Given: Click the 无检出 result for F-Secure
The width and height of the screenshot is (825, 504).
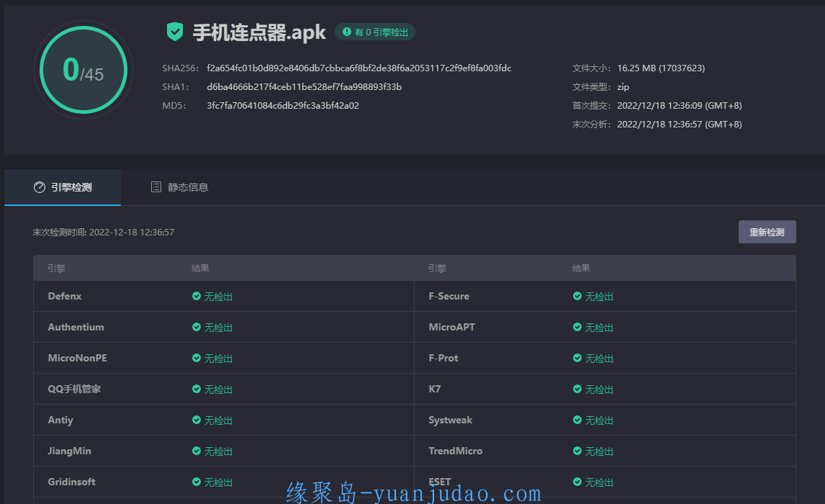Looking at the screenshot, I should click(599, 297).
